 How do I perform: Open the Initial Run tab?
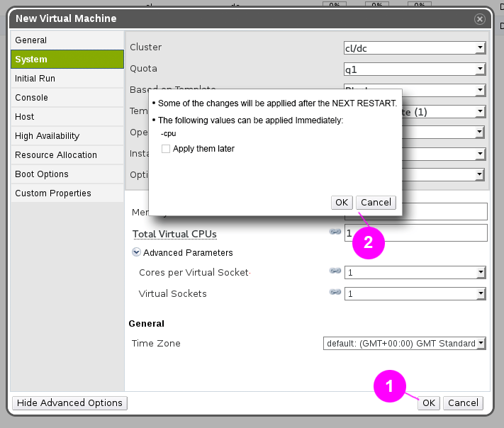click(67, 79)
